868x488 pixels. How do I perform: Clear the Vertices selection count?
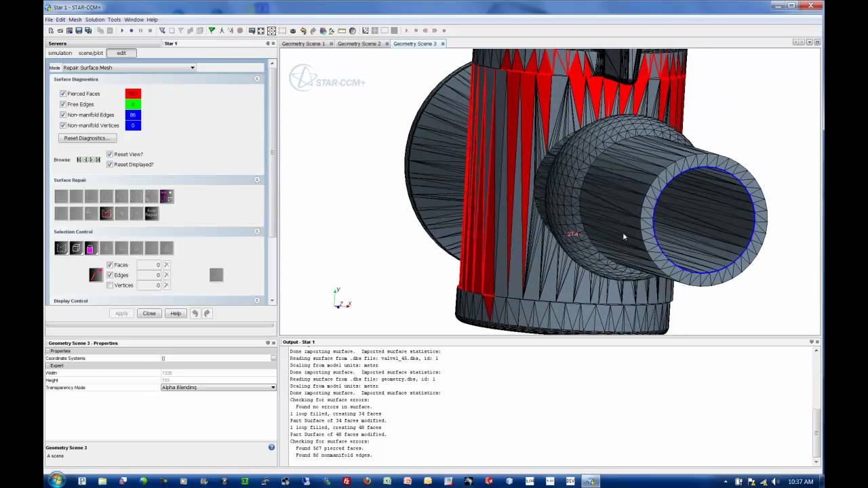[x=166, y=285]
